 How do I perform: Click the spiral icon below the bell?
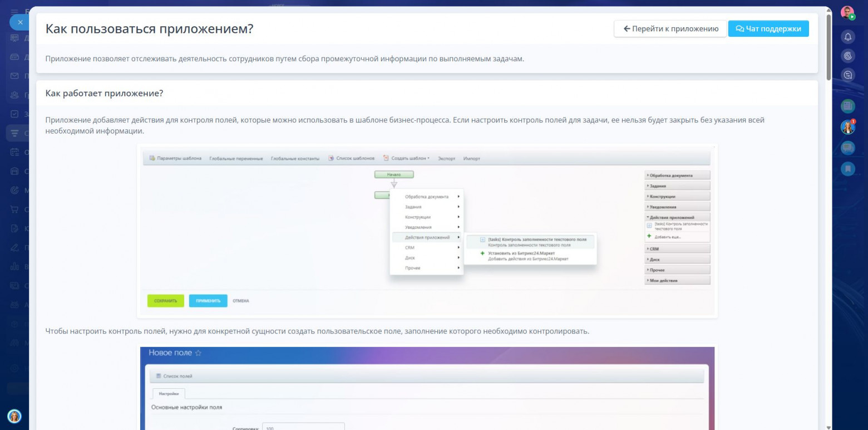pyautogui.click(x=848, y=56)
